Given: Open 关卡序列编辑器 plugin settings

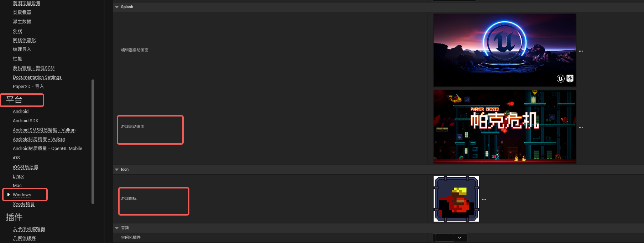Looking at the screenshot, I should point(29,229).
